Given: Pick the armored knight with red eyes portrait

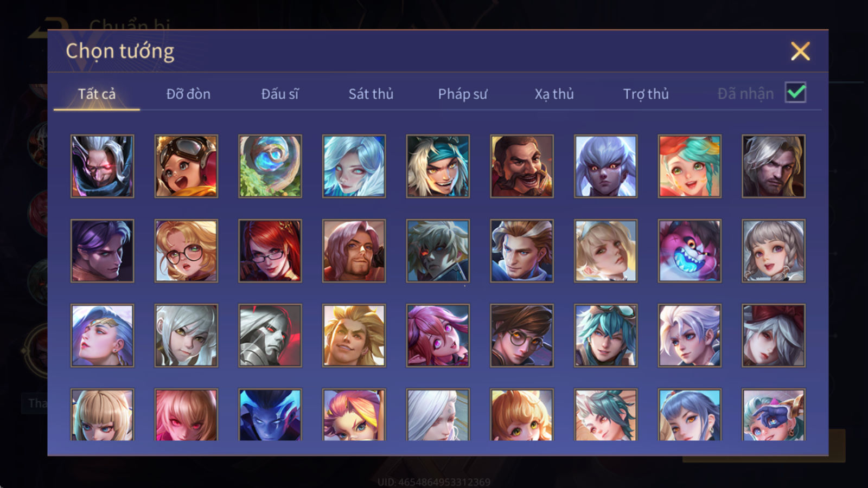Looking at the screenshot, I should pos(270,335).
